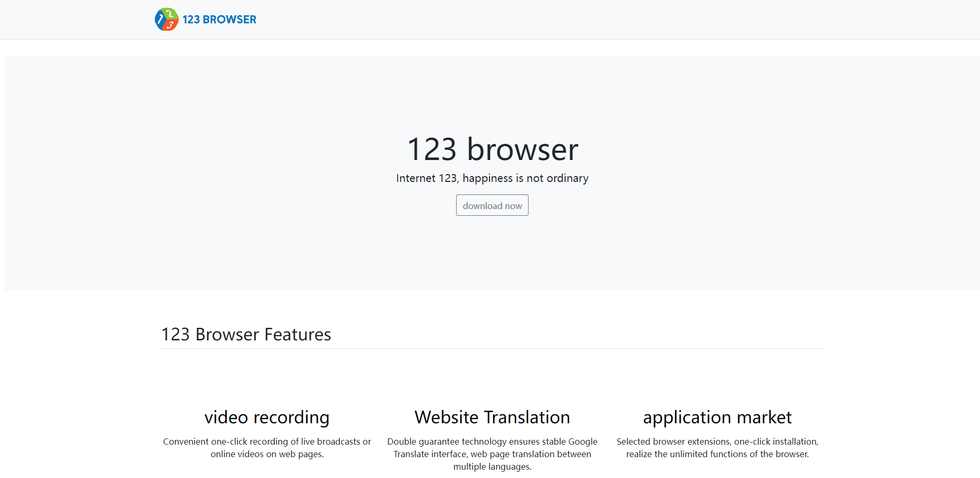Click the large 123 browser hero title
980x478 pixels.
[492, 150]
